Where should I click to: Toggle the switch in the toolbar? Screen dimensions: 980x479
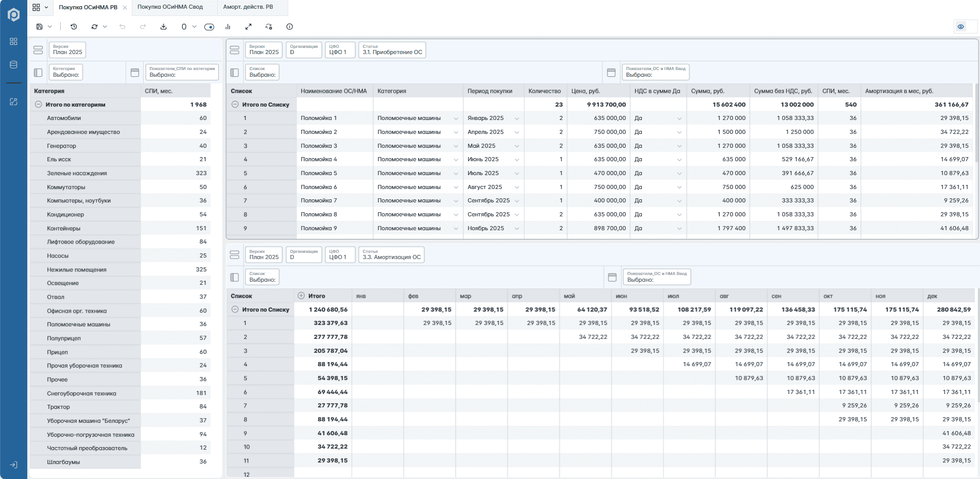(209, 27)
